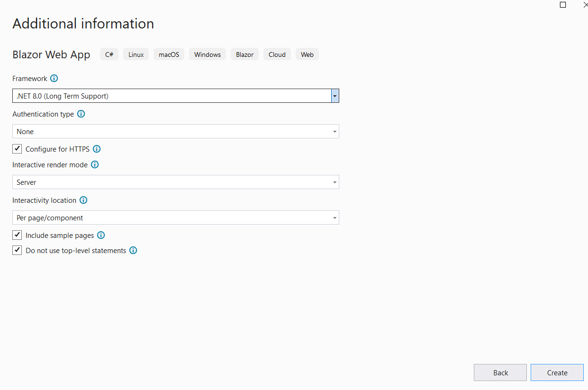Click the Web tag

[x=307, y=54]
